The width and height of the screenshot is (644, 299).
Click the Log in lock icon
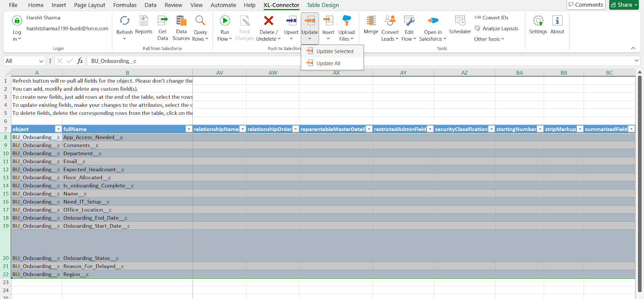pyautogui.click(x=17, y=21)
